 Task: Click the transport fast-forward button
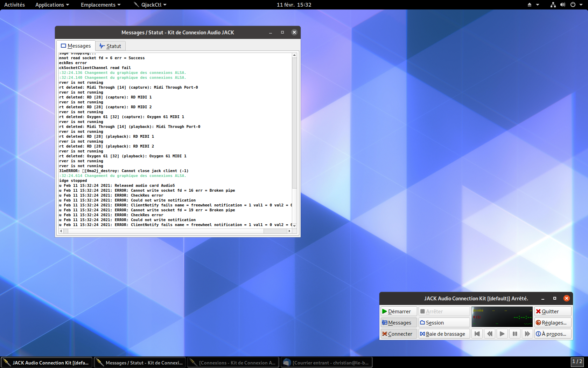[527, 334]
